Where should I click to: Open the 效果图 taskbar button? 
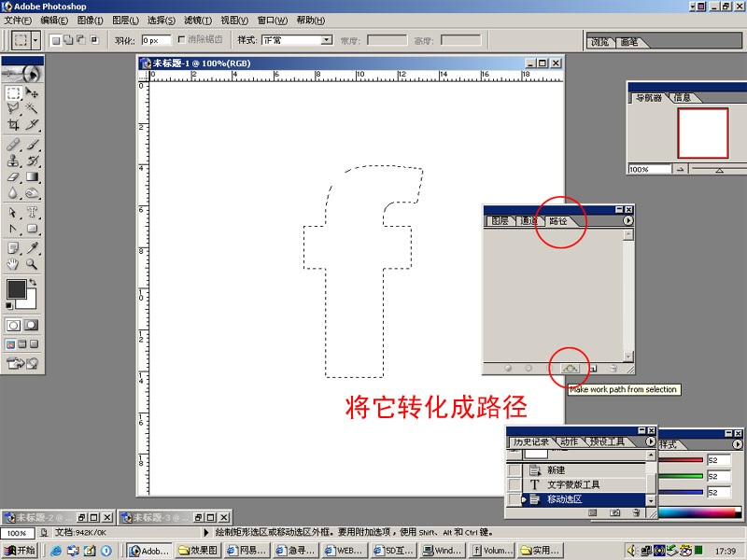[198, 551]
